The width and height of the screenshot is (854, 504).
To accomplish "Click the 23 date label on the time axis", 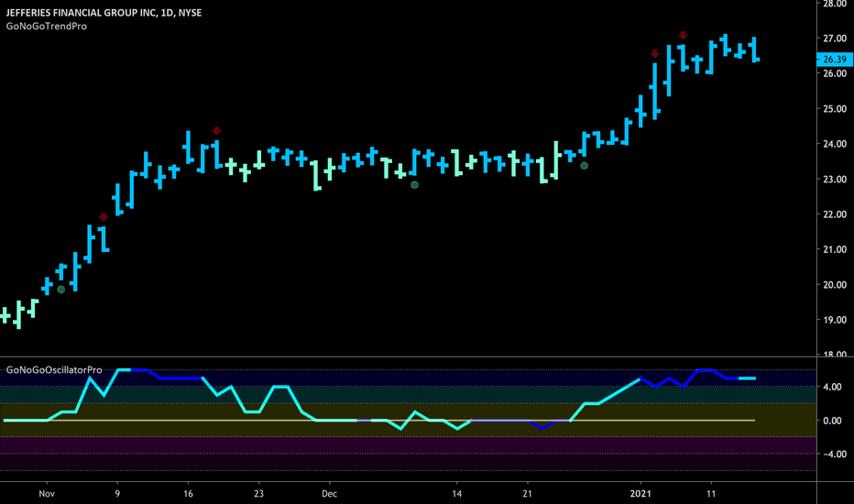I will [x=258, y=494].
